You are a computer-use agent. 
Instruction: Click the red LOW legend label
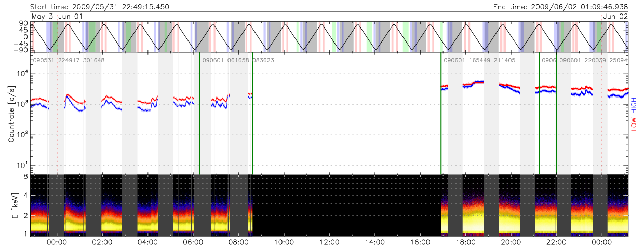[634, 123]
